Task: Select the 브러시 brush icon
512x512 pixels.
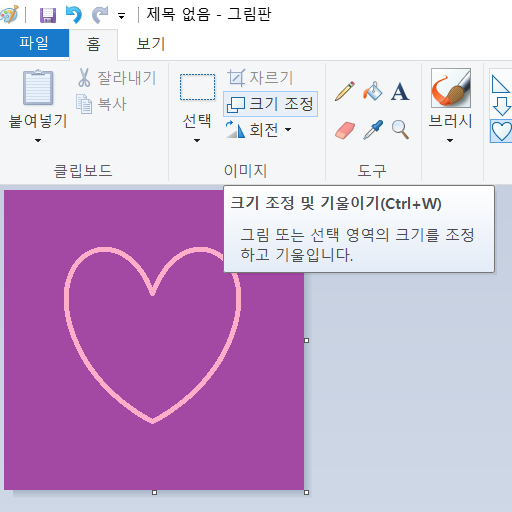Action: point(451,88)
